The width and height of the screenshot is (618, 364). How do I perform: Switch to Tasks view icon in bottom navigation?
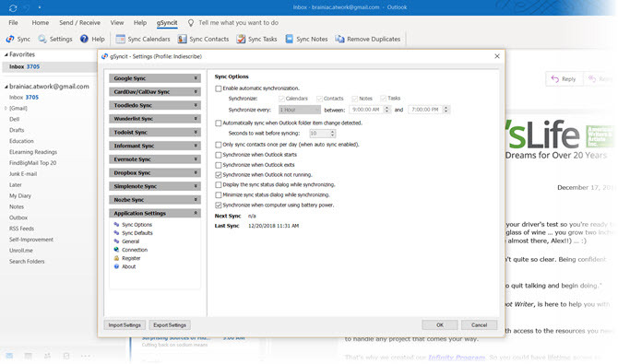click(66, 356)
